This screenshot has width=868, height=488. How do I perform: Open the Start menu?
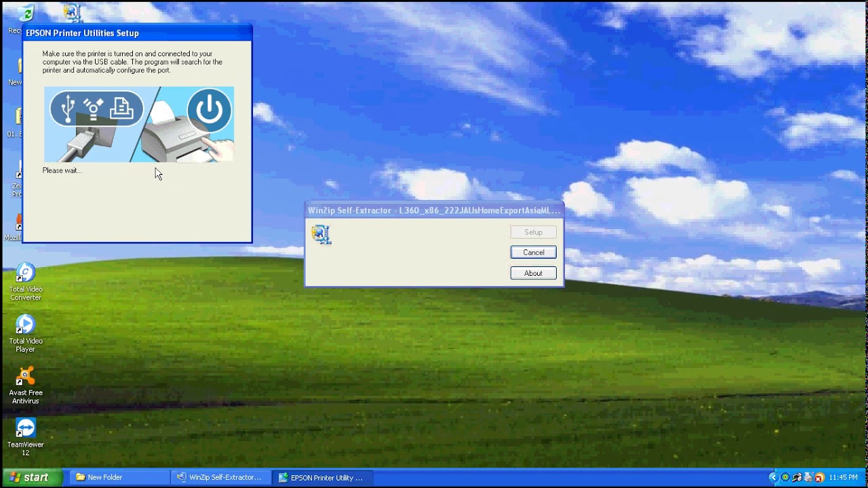pyautogui.click(x=31, y=477)
